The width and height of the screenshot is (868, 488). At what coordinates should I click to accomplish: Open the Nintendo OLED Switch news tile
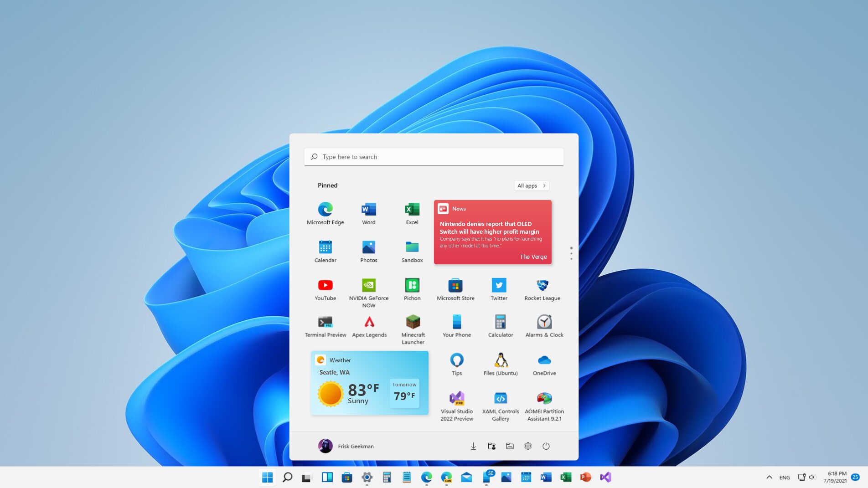(x=492, y=232)
